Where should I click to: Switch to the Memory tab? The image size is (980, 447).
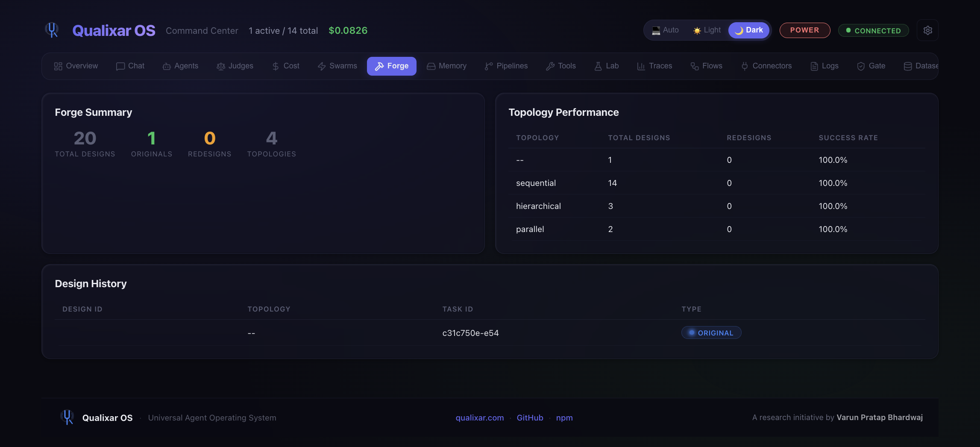coord(447,66)
